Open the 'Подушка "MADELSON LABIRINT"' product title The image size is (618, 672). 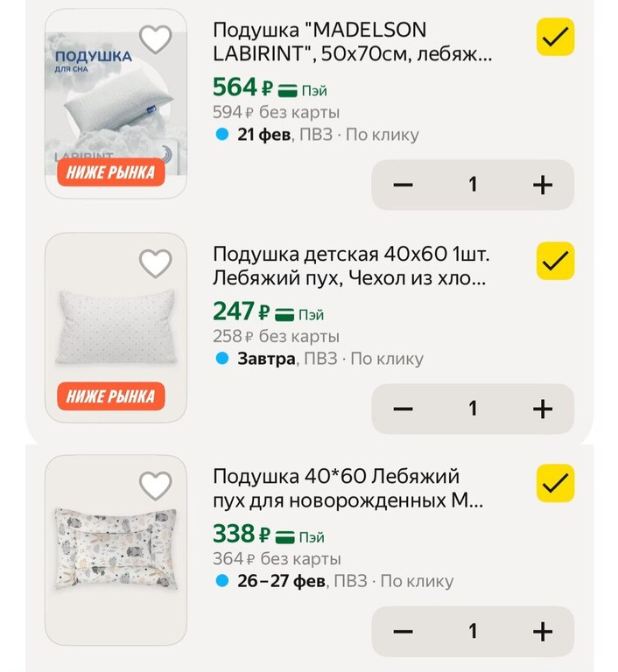[352, 42]
